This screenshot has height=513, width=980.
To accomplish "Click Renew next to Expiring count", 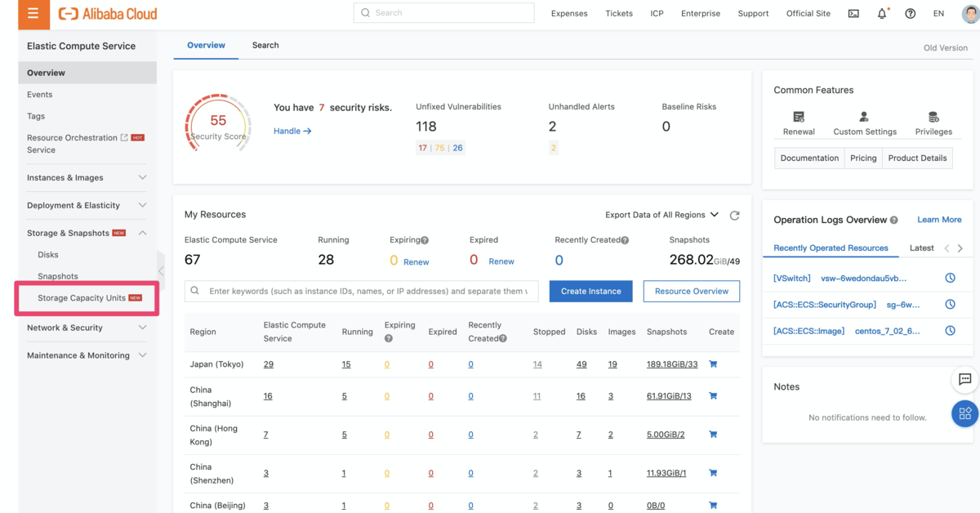I will coord(416,262).
